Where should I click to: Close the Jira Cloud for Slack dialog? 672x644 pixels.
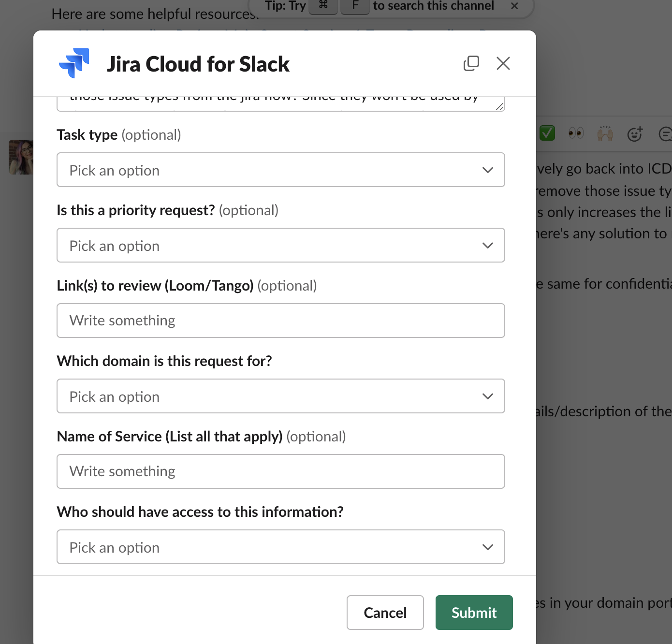[503, 63]
